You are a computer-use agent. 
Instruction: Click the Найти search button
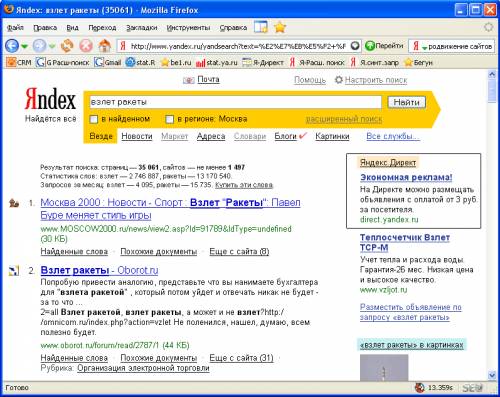tap(406, 102)
